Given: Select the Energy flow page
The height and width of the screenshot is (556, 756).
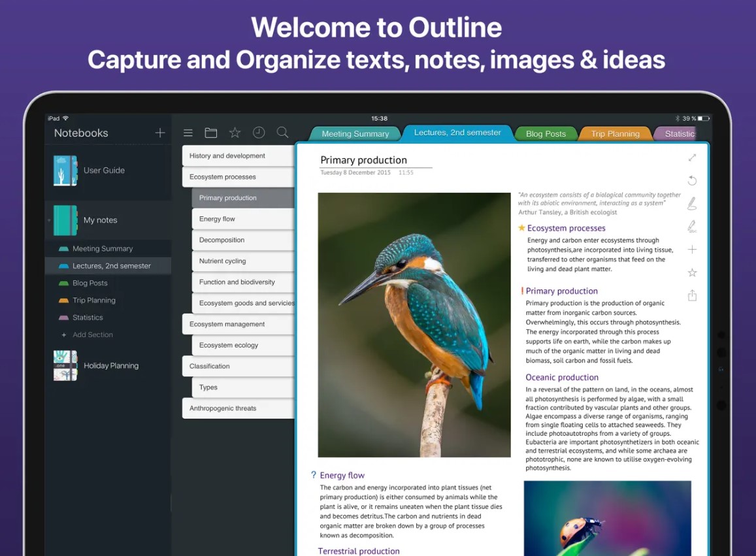Looking at the screenshot, I should [x=243, y=219].
